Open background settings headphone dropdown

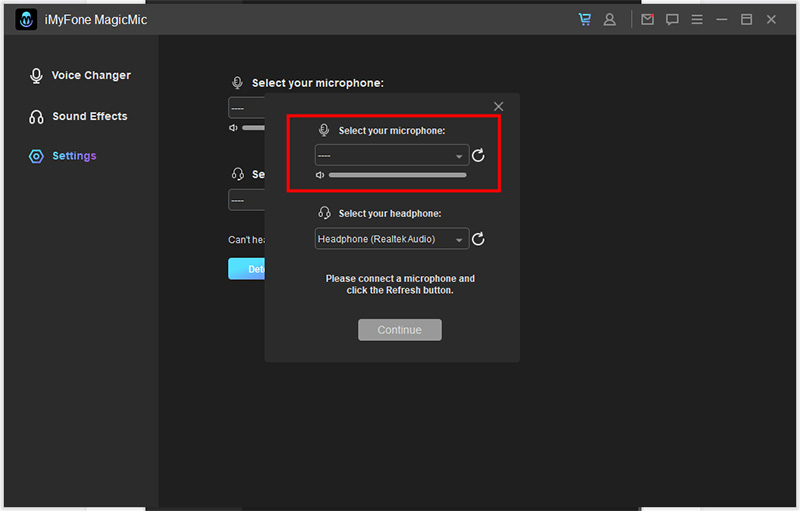point(246,200)
